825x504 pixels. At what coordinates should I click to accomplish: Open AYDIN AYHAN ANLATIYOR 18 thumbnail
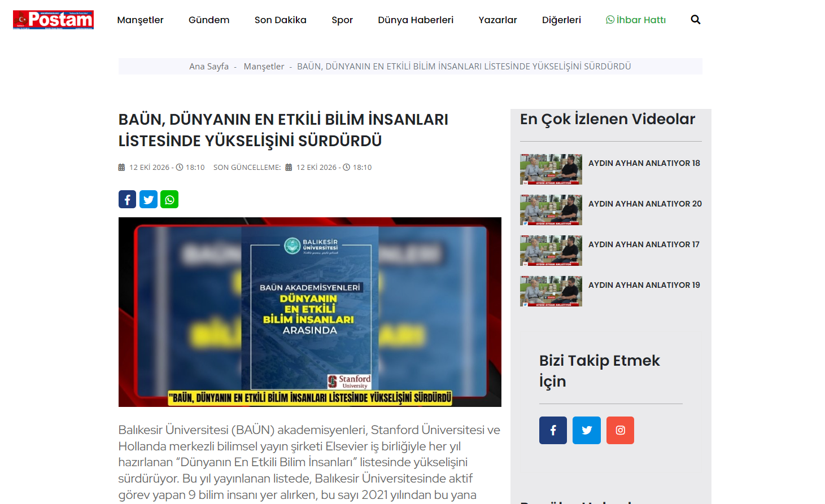coord(551,169)
